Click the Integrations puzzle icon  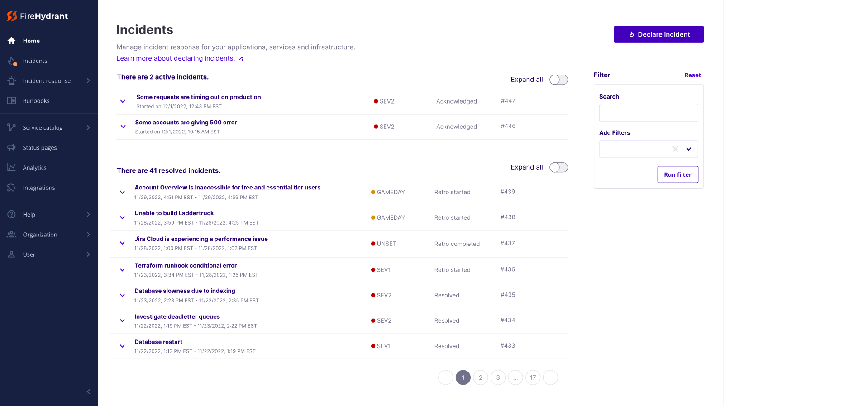pos(12,188)
